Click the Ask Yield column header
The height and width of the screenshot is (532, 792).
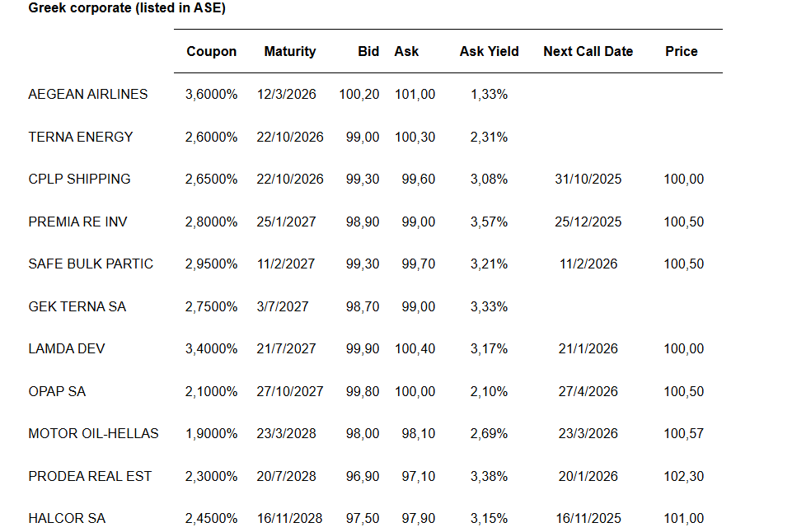coord(489,51)
